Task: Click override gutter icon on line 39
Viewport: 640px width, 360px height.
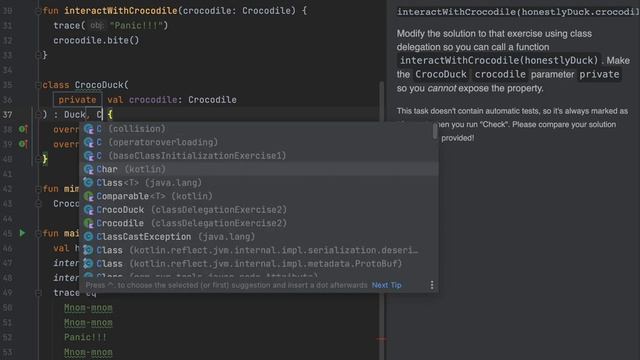Action: click(23, 144)
